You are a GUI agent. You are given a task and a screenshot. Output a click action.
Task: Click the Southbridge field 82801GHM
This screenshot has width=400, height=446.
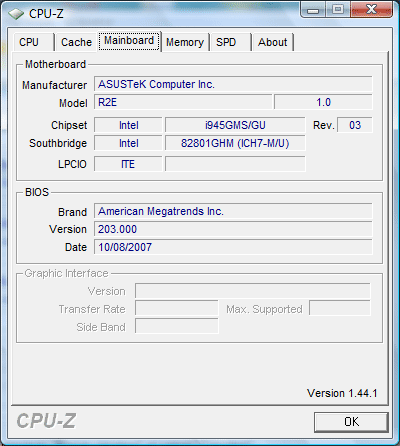pyautogui.click(x=235, y=143)
